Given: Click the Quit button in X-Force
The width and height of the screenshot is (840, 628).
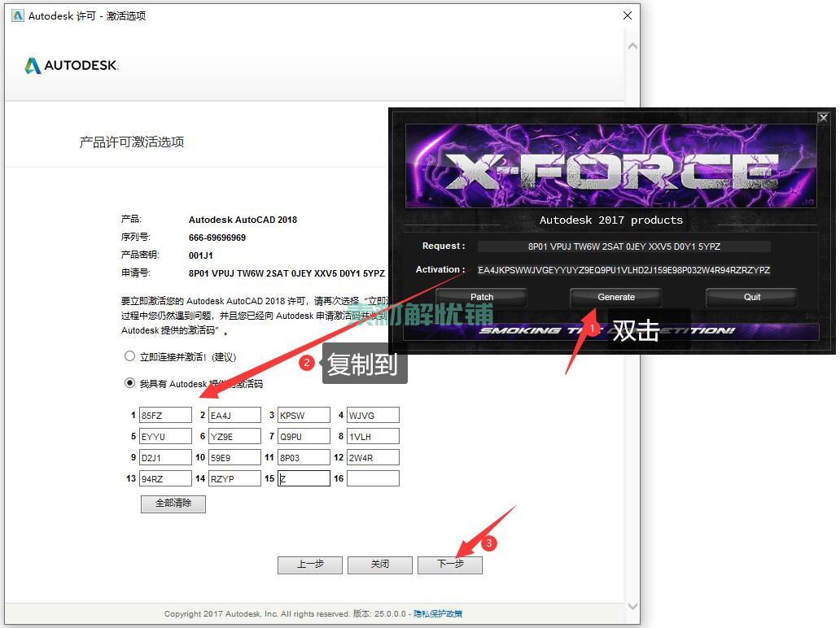Looking at the screenshot, I should pyautogui.click(x=751, y=297).
